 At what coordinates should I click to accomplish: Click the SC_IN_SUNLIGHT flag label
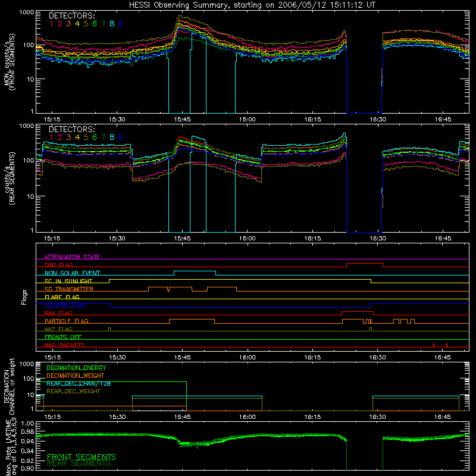[68, 281]
